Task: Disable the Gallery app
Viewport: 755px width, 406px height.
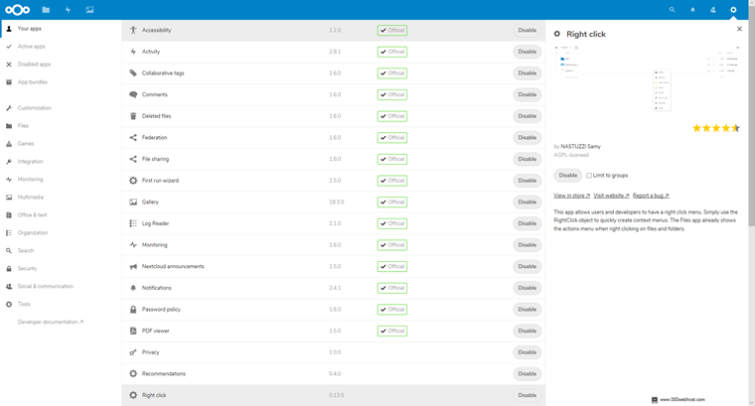Action: tap(527, 202)
